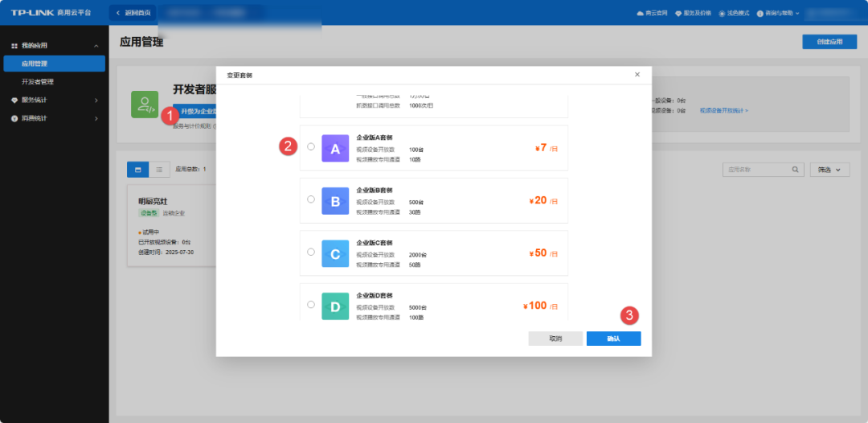Viewport: 868px width, 423px height.
Task: Click the ¥20/日 price
Action: click(x=543, y=200)
